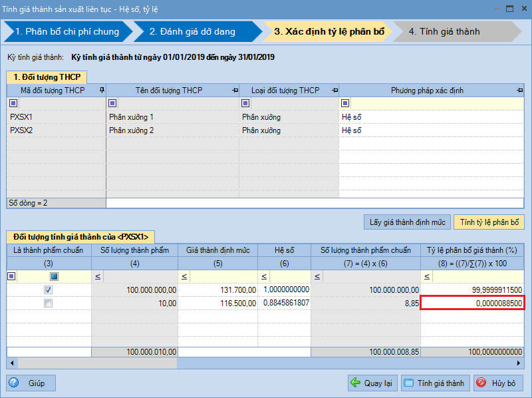Open the ≤ filter operator for Số lượng thành phẩm

click(97, 276)
